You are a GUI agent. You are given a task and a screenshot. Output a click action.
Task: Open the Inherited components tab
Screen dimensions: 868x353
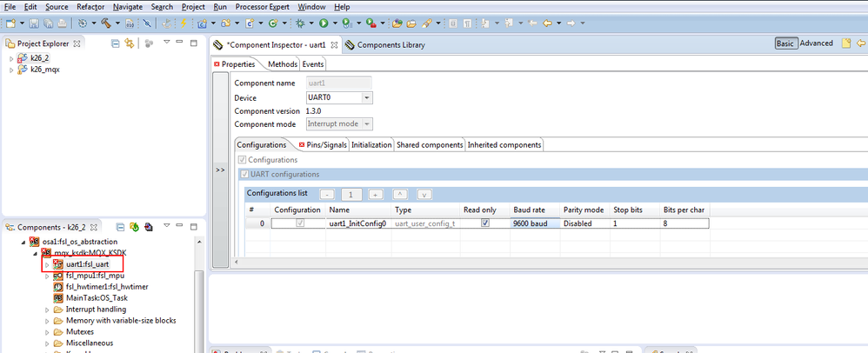click(504, 145)
